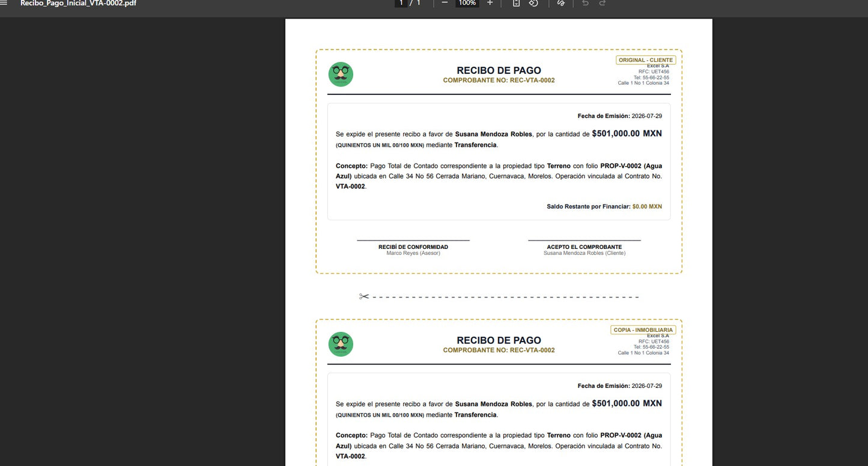Click Tel: 55-66-22-55 on original receipt header
The height and width of the screenshot is (466, 868).
pyautogui.click(x=651, y=78)
